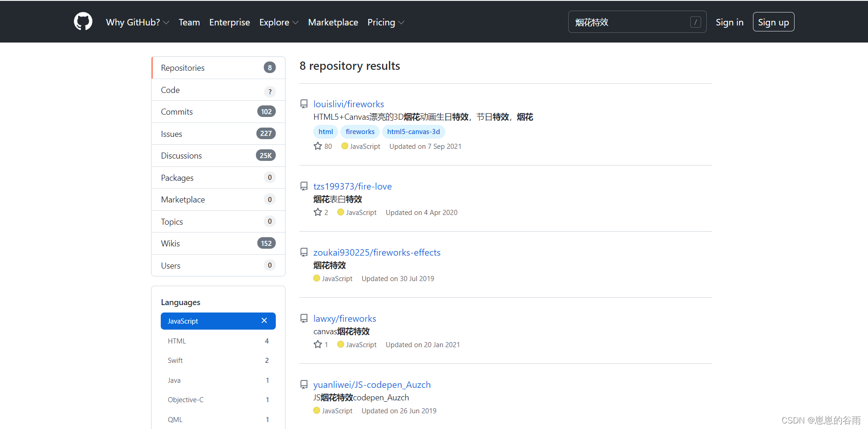Image resolution: width=868 pixels, height=429 pixels.
Task: Filter results by QML language
Action: tap(218, 420)
